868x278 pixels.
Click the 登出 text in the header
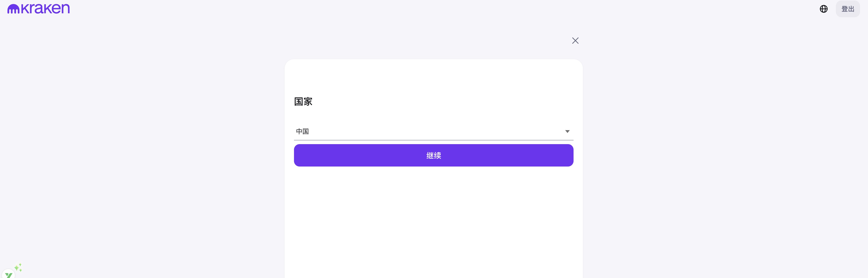847,9
